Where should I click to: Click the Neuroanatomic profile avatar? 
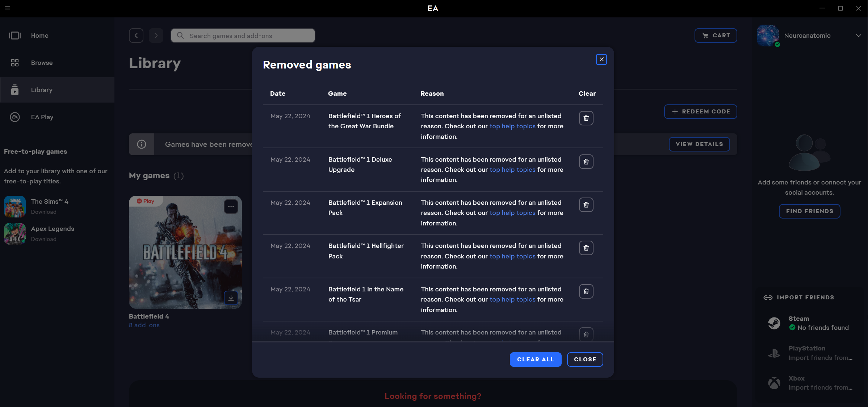(x=768, y=36)
